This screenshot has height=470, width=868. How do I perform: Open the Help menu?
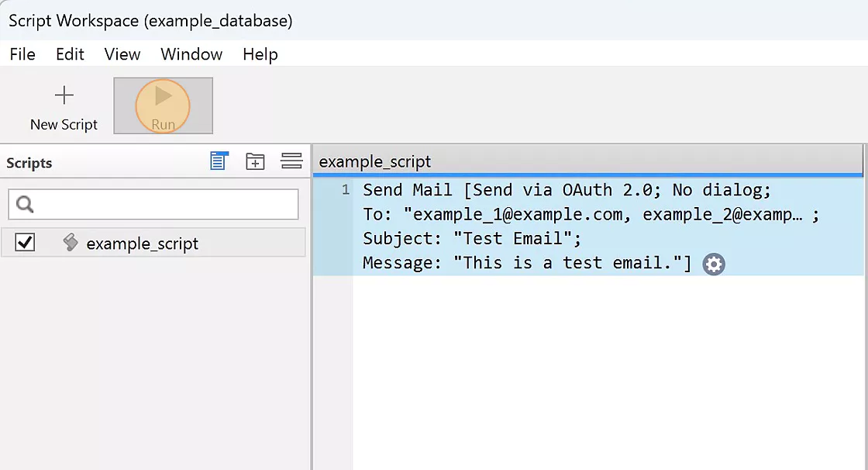click(260, 54)
